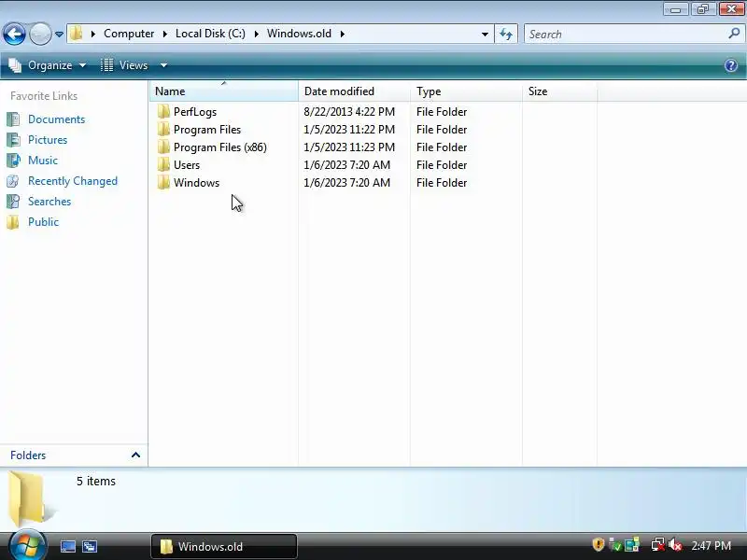Viewport: 747px width, 560px height.
Task: Click the security shield tray icon
Action: pyautogui.click(x=598, y=544)
